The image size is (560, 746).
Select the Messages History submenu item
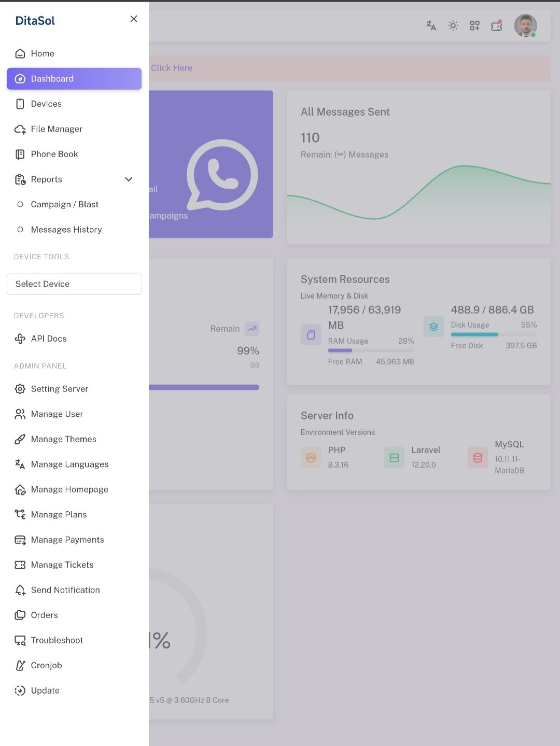tap(66, 230)
